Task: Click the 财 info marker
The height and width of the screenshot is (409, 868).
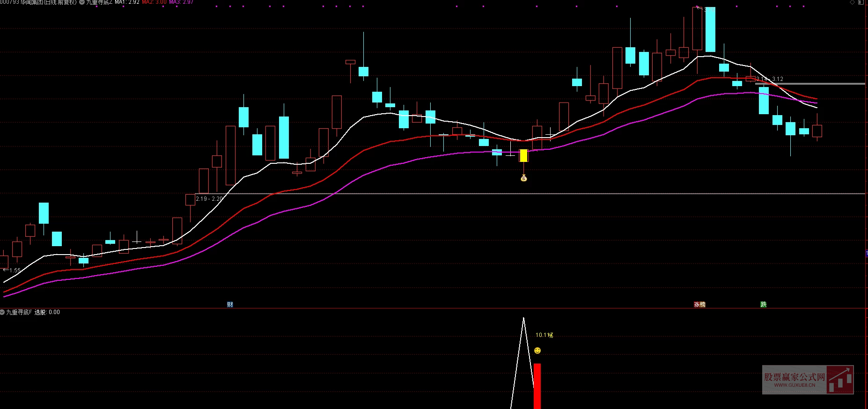Action: pos(230,304)
